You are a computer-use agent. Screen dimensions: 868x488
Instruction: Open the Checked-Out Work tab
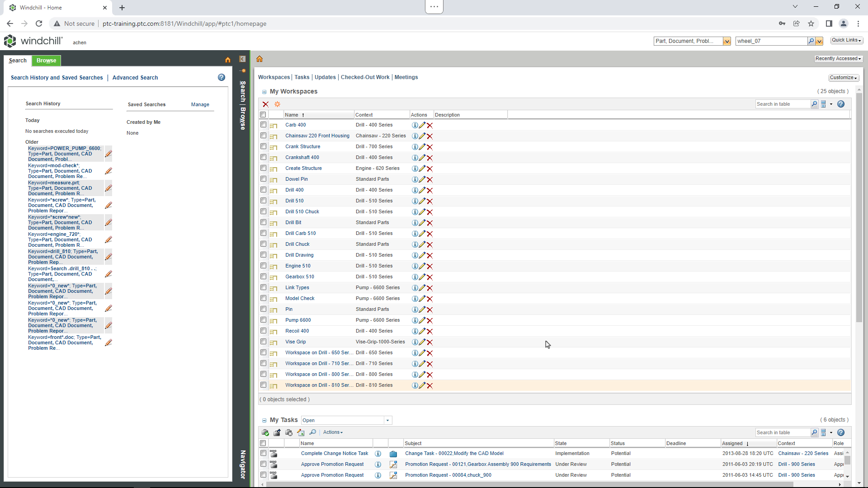click(365, 77)
